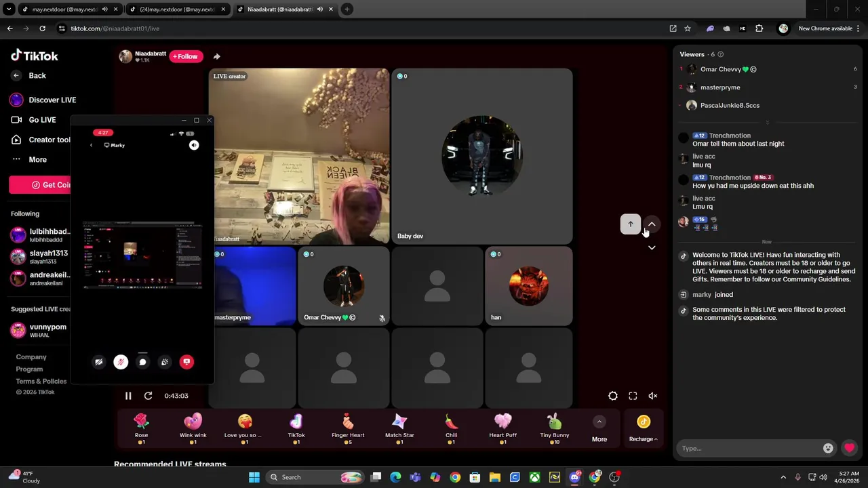Screen dimensions: 868x488
Task: Select the masterpryme guest tile
Action: tap(255, 286)
